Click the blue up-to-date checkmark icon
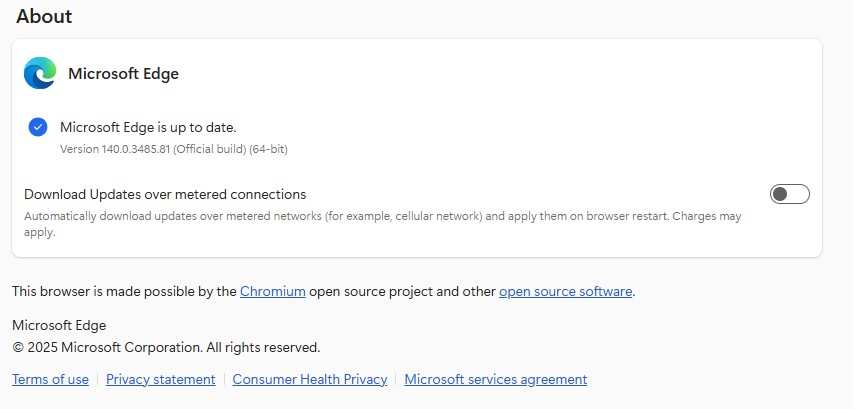The width and height of the screenshot is (853, 409). pyautogui.click(x=38, y=127)
